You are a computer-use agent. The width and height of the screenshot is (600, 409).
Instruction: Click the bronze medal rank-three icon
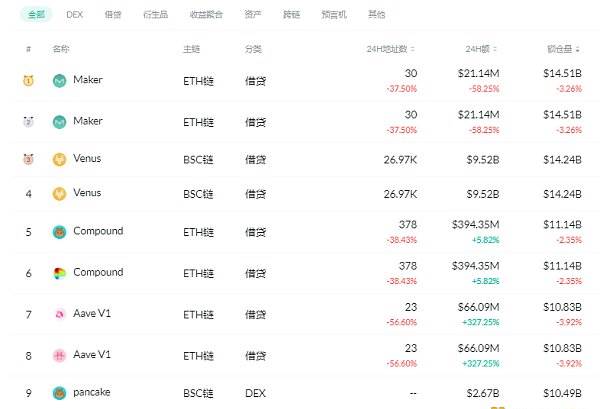coord(28,159)
